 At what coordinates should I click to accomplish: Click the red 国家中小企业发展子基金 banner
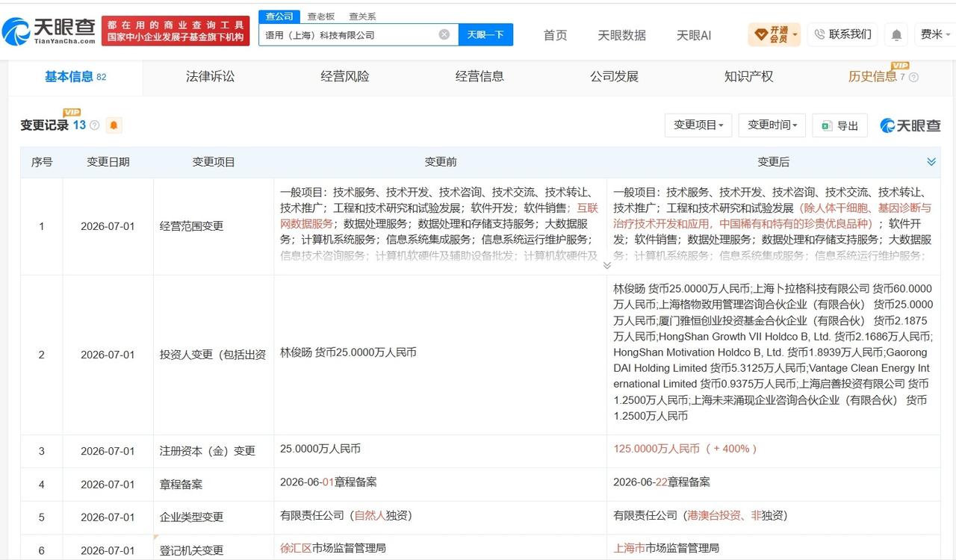pyautogui.click(x=176, y=31)
